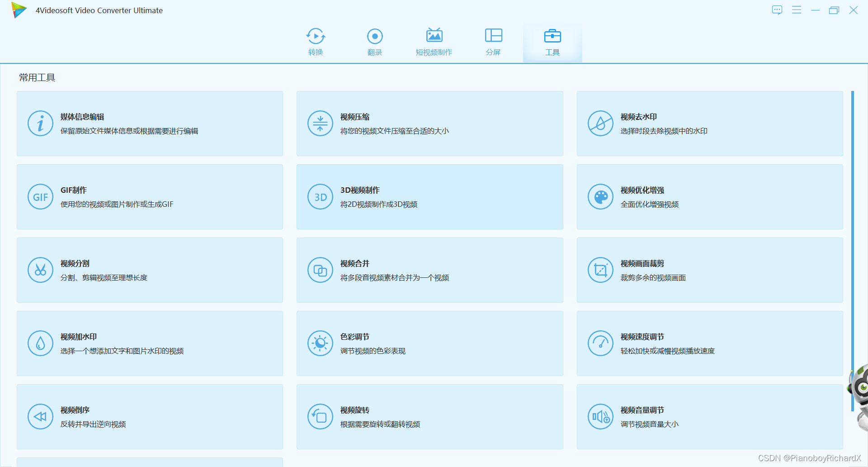The width and height of the screenshot is (868, 467).
Task: Click description 轻松加快或减慢视频播放速度
Action: click(x=667, y=351)
